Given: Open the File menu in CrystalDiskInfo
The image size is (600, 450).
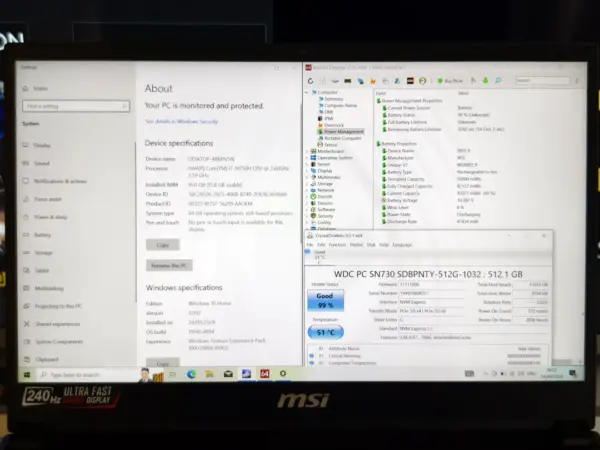Looking at the screenshot, I should coord(310,245).
